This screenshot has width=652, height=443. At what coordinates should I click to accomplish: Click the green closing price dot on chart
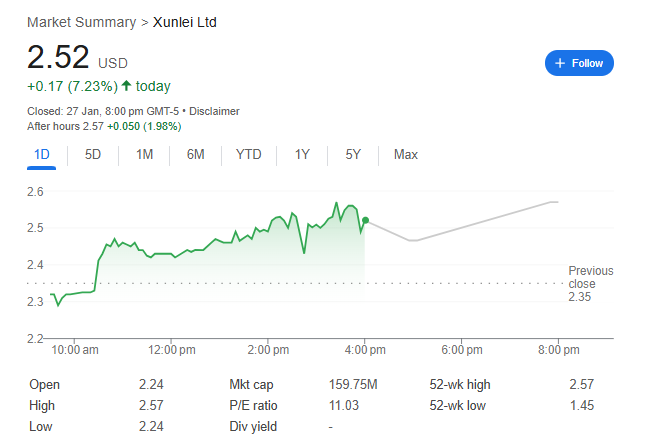tap(365, 220)
